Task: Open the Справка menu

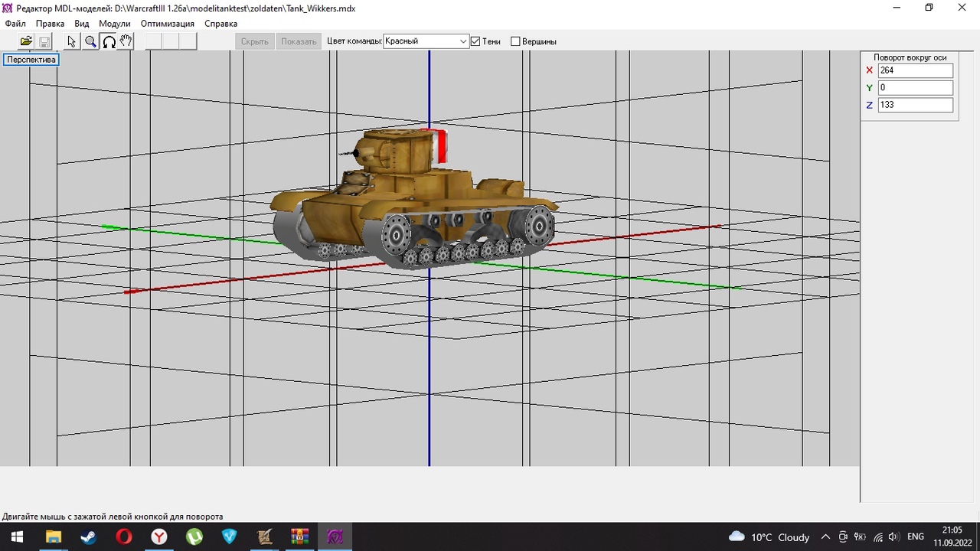Action: coord(220,24)
